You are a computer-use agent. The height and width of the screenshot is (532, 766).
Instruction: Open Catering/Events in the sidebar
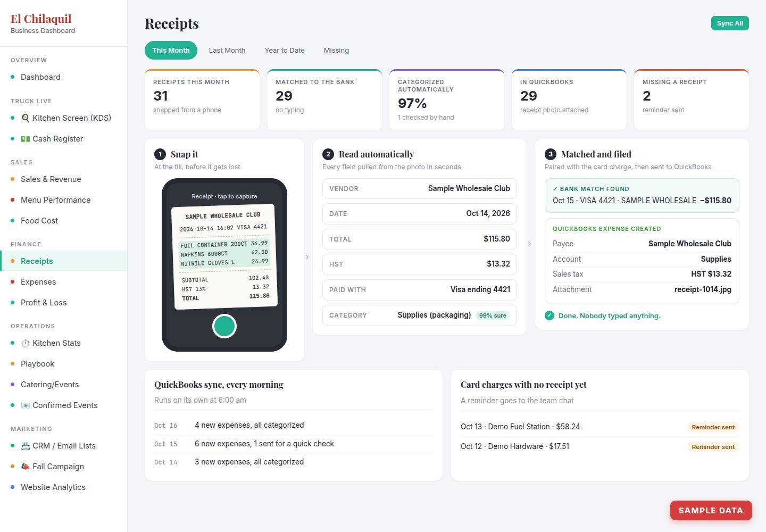(64, 385)
